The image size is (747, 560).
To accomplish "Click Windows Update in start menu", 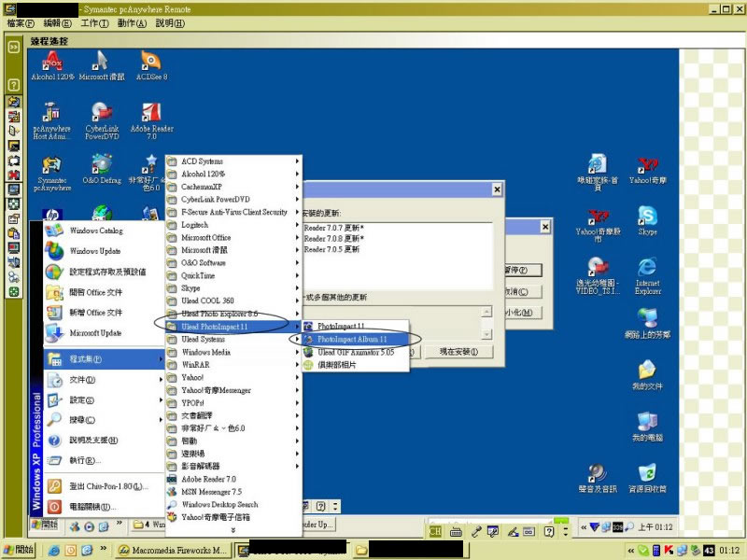I will coord(104,251).
